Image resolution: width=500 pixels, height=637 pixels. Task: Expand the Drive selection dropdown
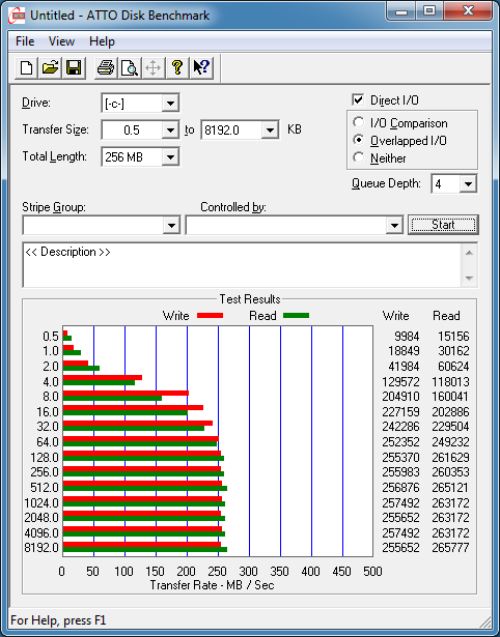pos(170,103)
